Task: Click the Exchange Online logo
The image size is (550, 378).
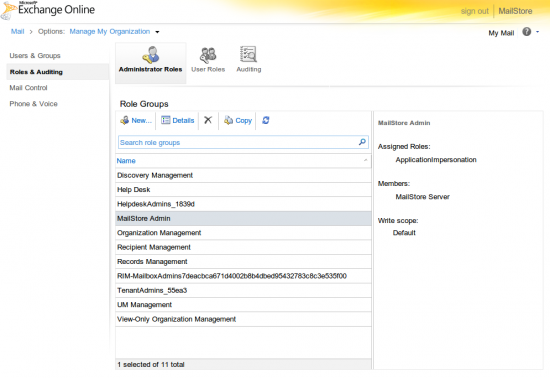Action: coord(48,10)
